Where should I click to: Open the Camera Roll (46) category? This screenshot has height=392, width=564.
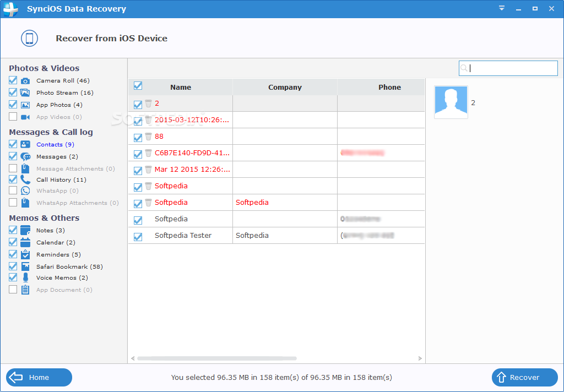click(63, 81)
